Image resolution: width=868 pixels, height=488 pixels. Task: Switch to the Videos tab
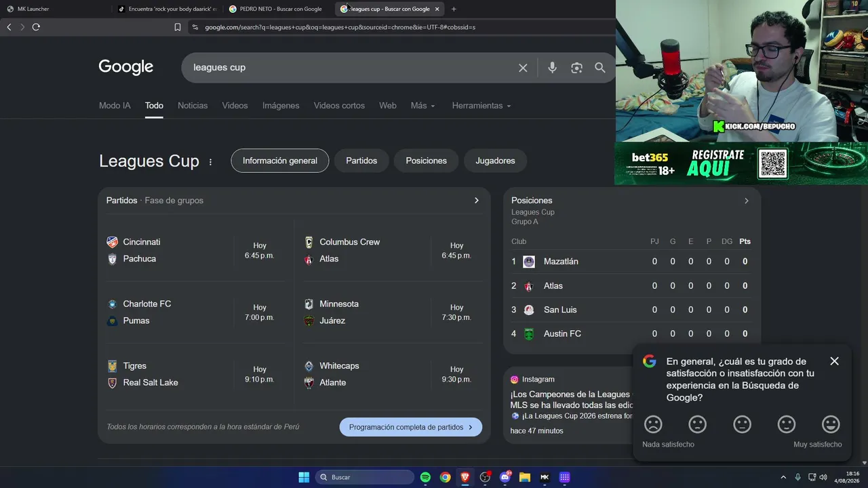[235, 106]
